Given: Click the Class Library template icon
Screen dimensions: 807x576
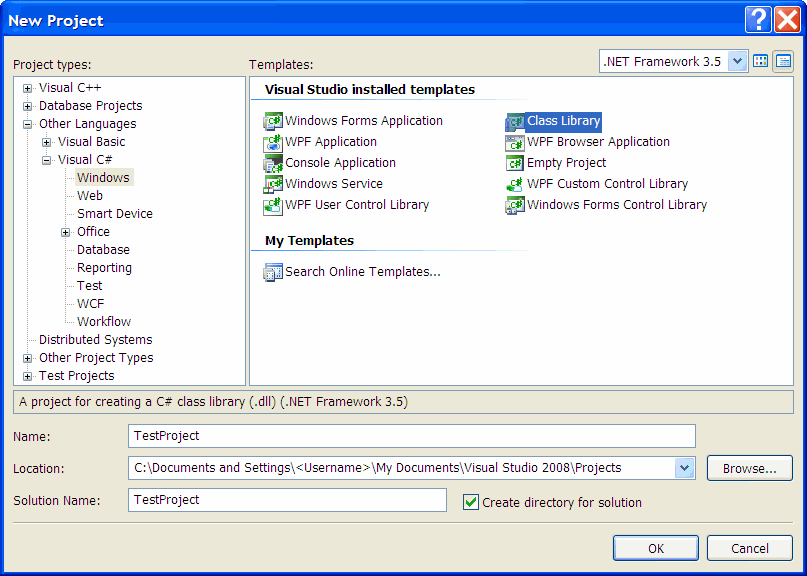Looking at the screenshot, I should point(515,121).
